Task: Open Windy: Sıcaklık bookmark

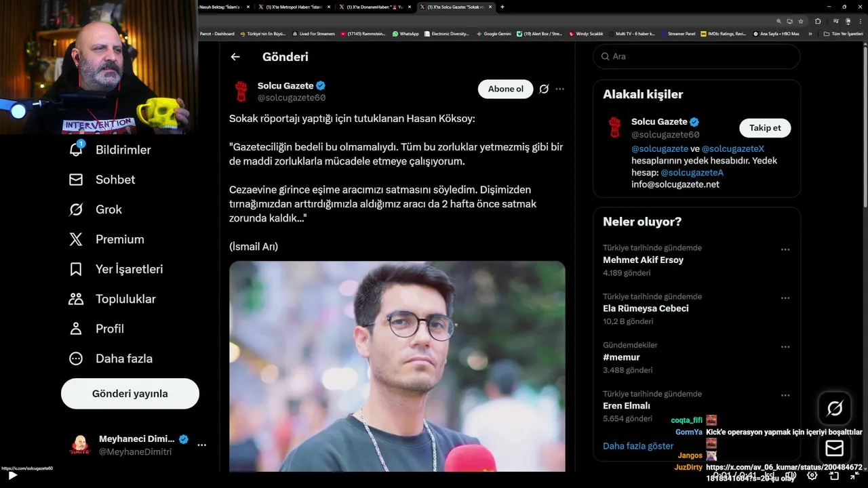Action: 586,33
